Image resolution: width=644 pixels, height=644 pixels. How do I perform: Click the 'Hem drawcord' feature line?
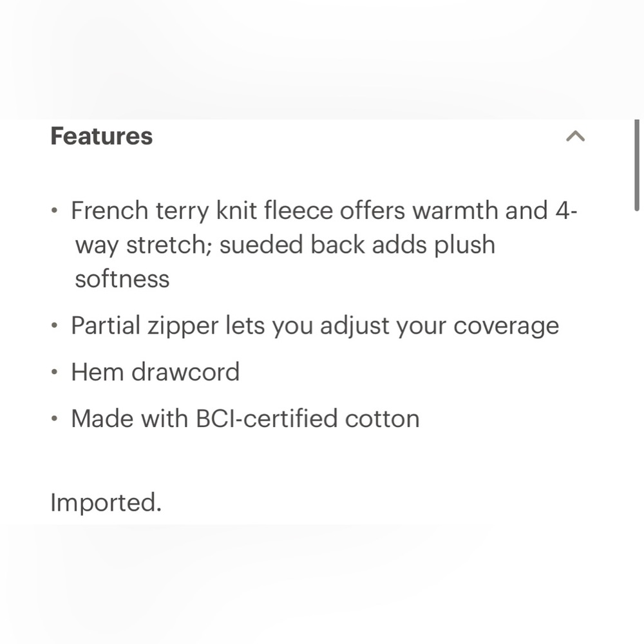[x=155, y=372]
